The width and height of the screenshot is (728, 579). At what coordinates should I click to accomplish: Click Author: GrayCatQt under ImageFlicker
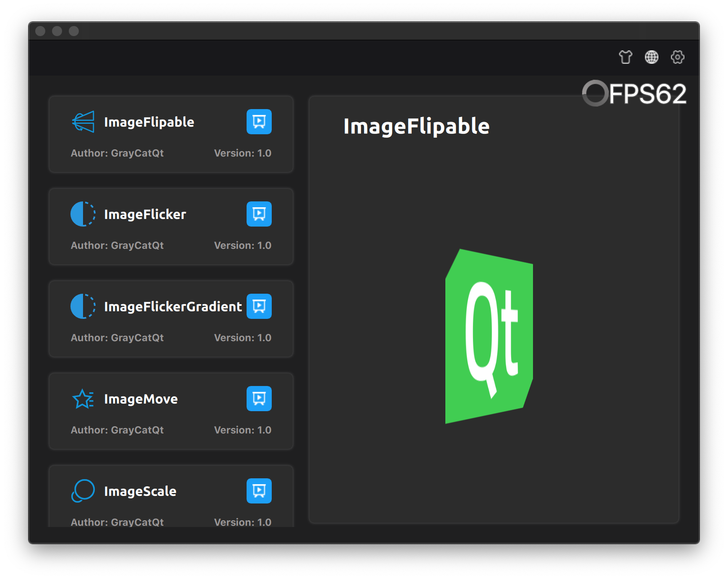[117, 245]
